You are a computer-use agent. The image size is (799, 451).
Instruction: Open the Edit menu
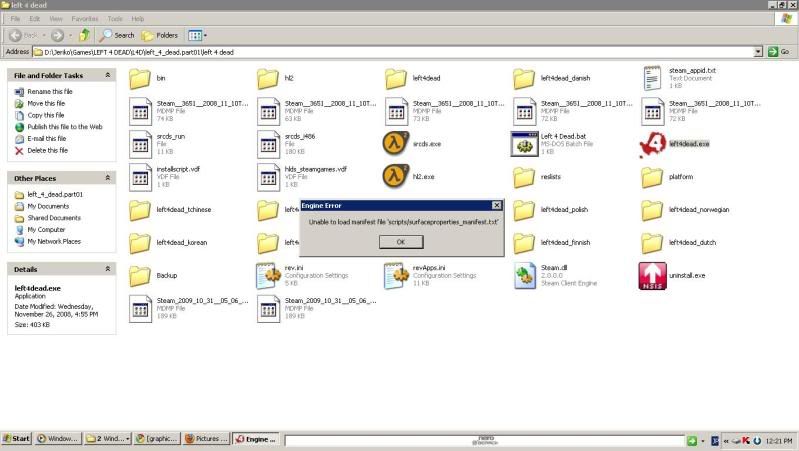(35, 19)
